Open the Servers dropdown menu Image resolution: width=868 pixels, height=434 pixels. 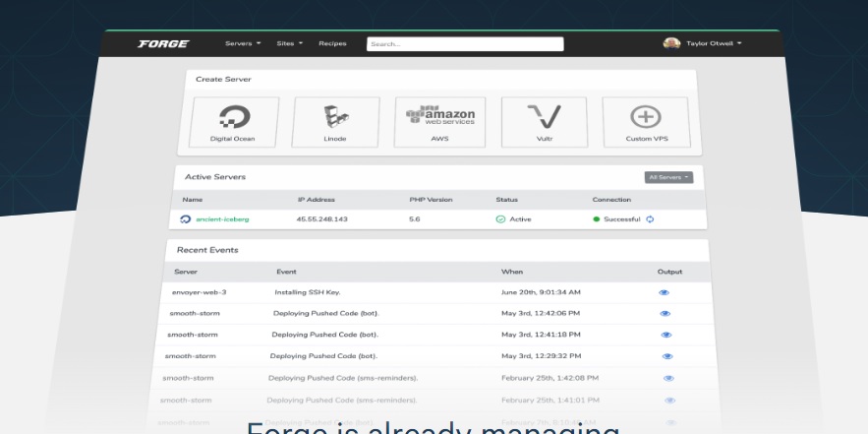coord(243,43)
